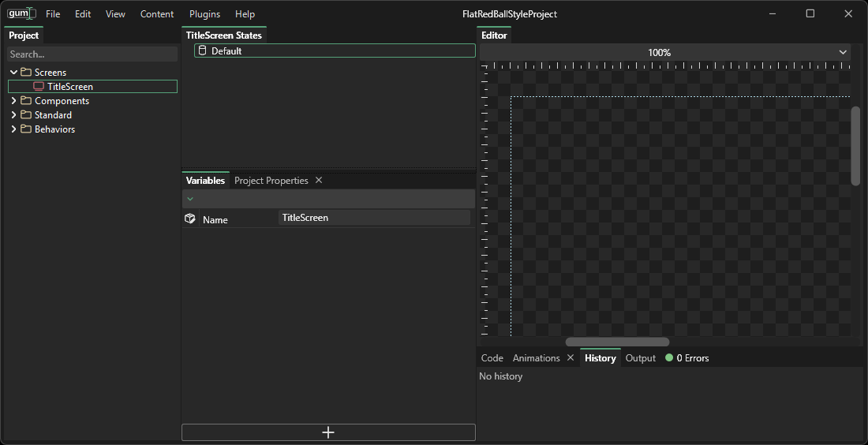Screen dimensions: 868x445
Task: Click the Behaviors folder icon
Action: (26, 129)
